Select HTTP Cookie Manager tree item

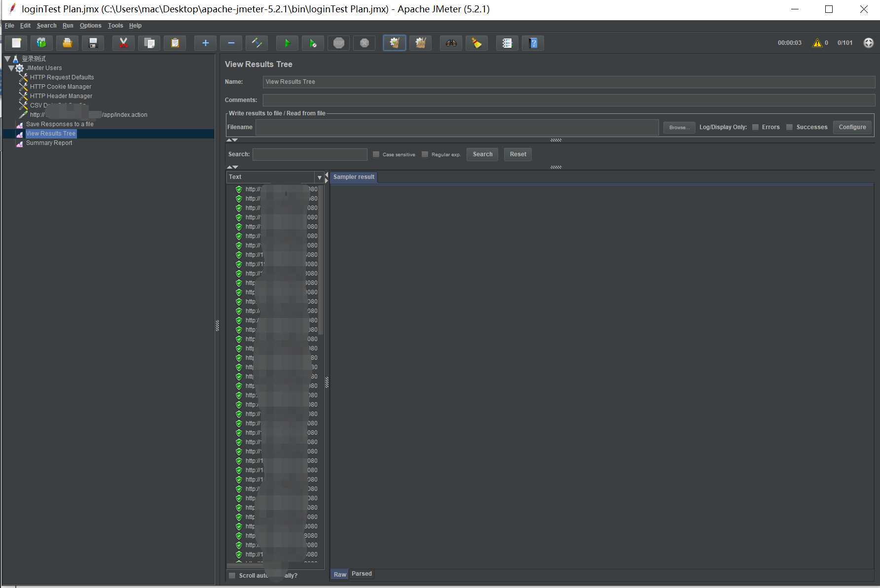(61, 87)
